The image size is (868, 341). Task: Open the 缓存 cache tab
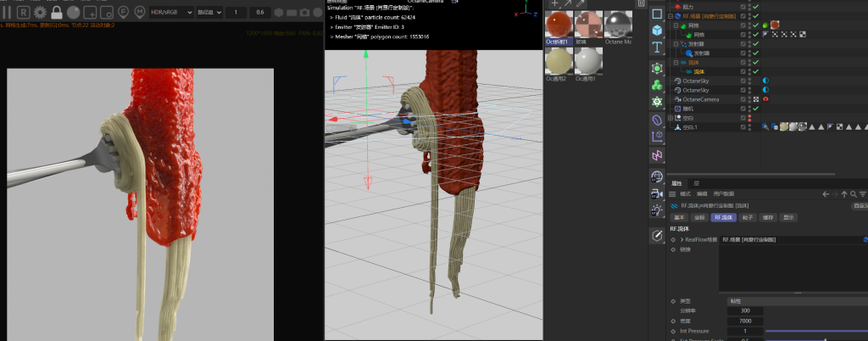pyautogui.click(x=766, y=217)
